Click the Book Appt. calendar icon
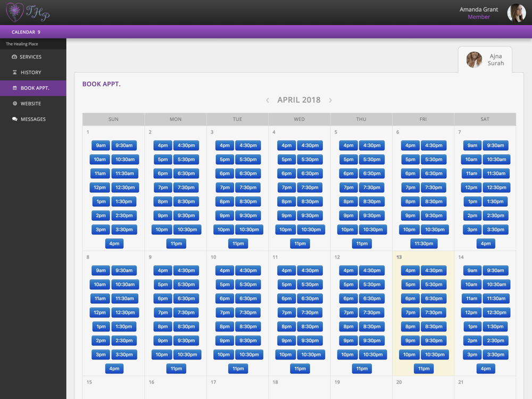Image resolution: width=532 pixels, height=399 pixels. point(14,88)
